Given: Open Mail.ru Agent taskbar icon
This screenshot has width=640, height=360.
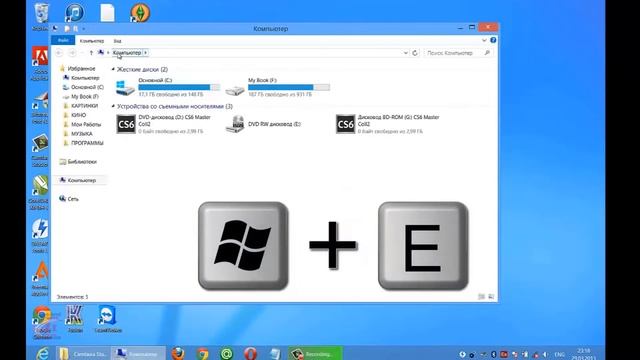Looking at the screenshot, I should click(227, 353).
